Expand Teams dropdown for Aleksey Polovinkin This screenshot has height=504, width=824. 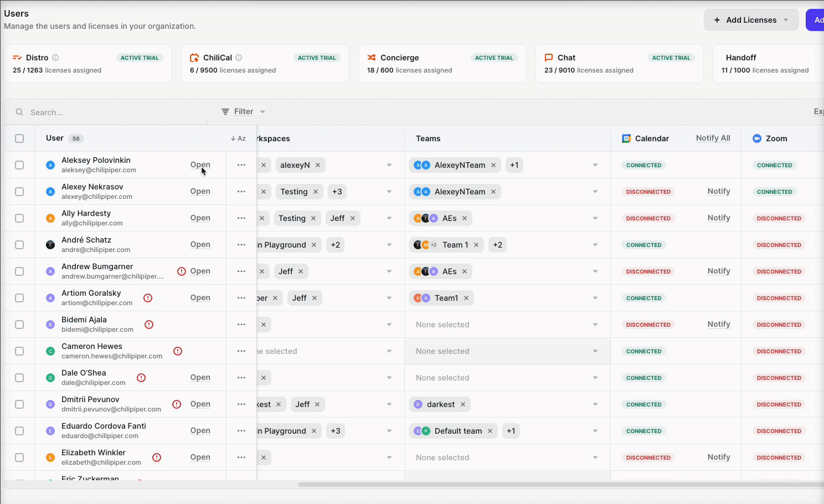pyautogui.click(x=595, y=165)
